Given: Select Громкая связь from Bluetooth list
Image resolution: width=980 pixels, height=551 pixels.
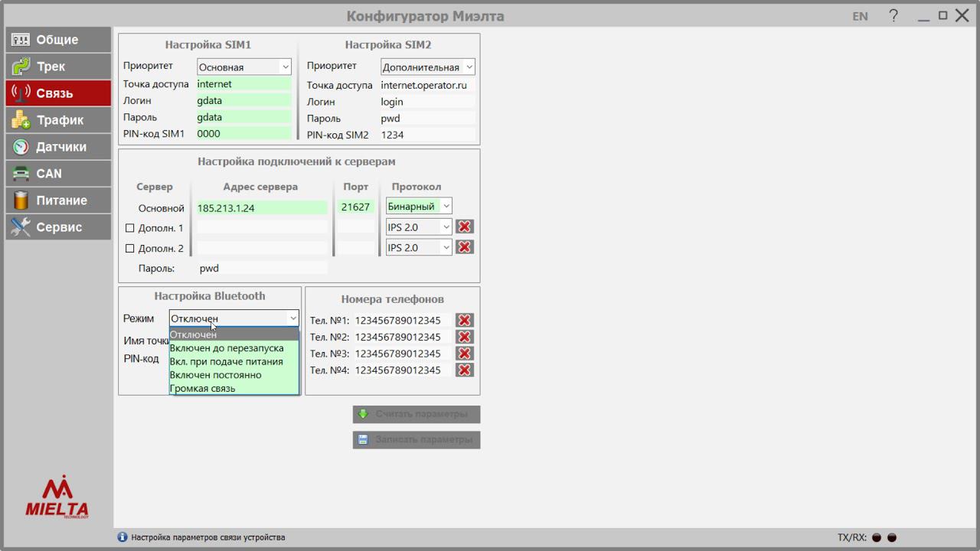Looking at the screenshot, I should [x=234, y=388].
